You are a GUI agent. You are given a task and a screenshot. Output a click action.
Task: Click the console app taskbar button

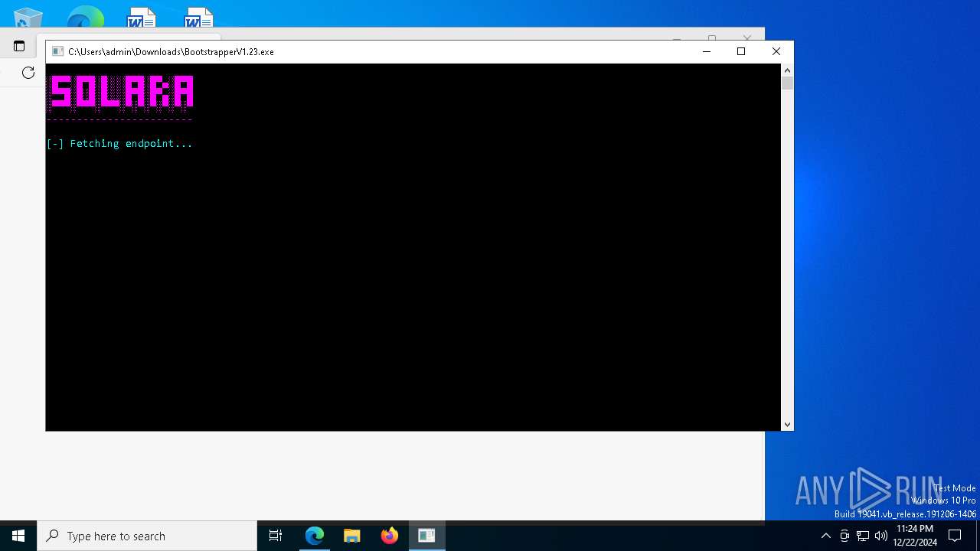426,536
